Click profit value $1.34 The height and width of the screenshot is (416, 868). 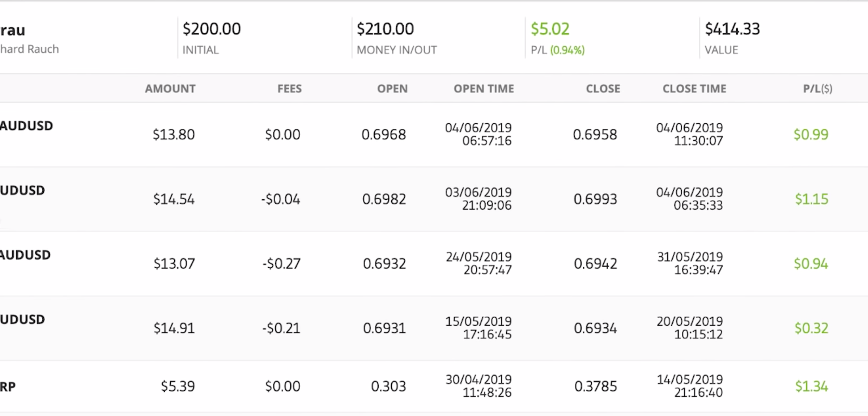coord(812,386)
